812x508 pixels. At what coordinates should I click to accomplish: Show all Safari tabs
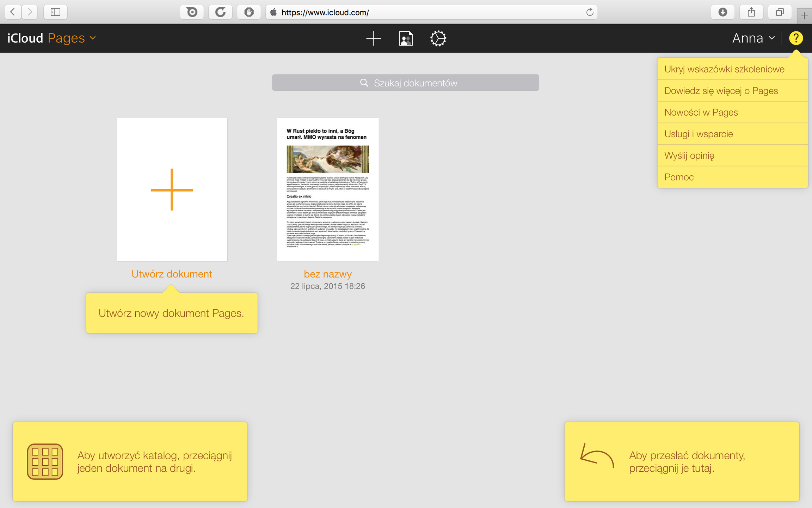coord(780,12)
